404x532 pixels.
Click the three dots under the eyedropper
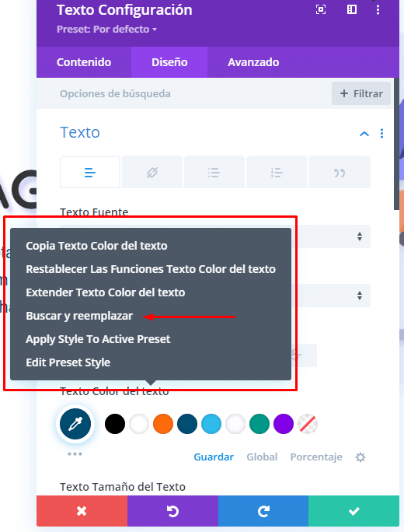coord(75,454)
